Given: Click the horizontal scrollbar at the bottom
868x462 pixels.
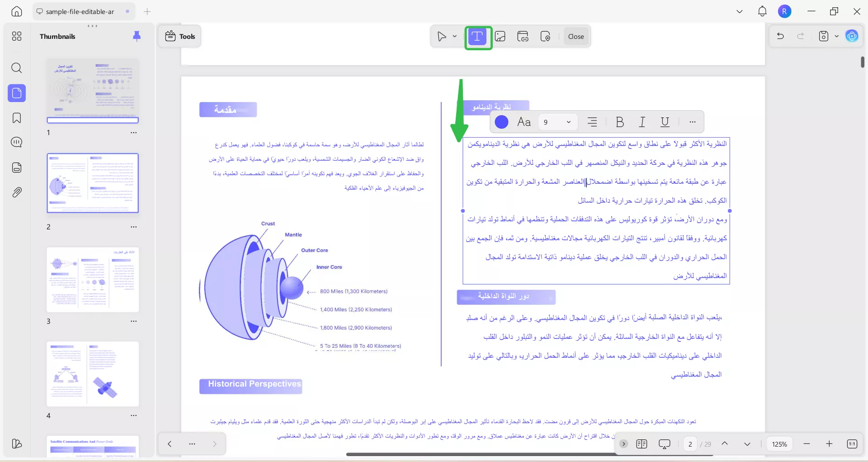Looking at the screenshot, I should pos(529,454).
